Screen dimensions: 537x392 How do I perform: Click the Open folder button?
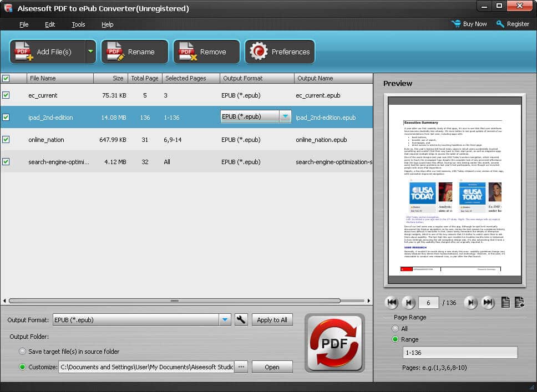[272, 366]
